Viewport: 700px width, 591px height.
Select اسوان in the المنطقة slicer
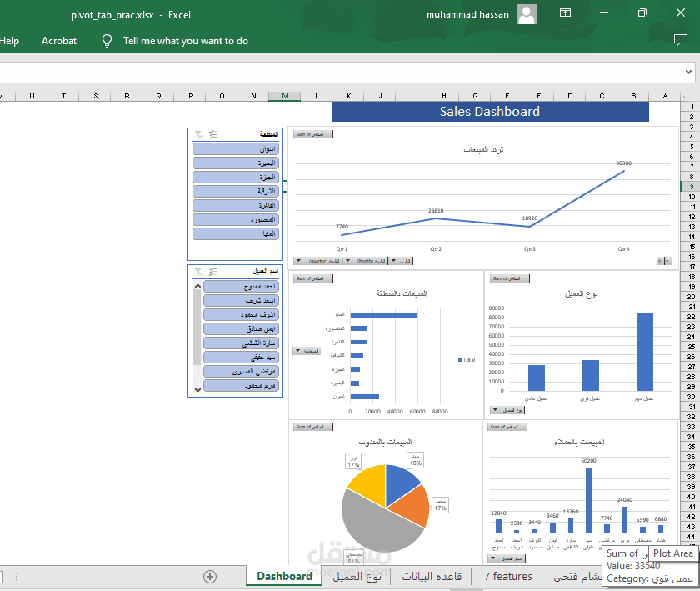(235, 148)
